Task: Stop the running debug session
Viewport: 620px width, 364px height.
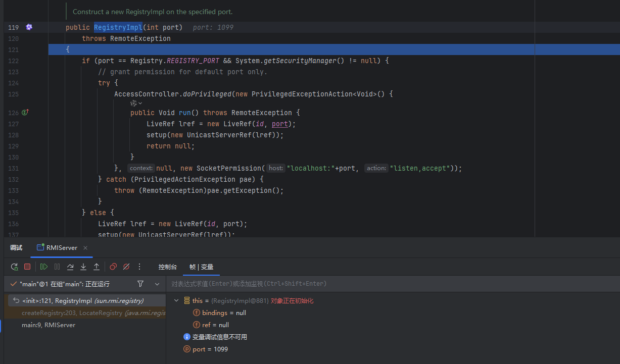Action: click(27, 267)
